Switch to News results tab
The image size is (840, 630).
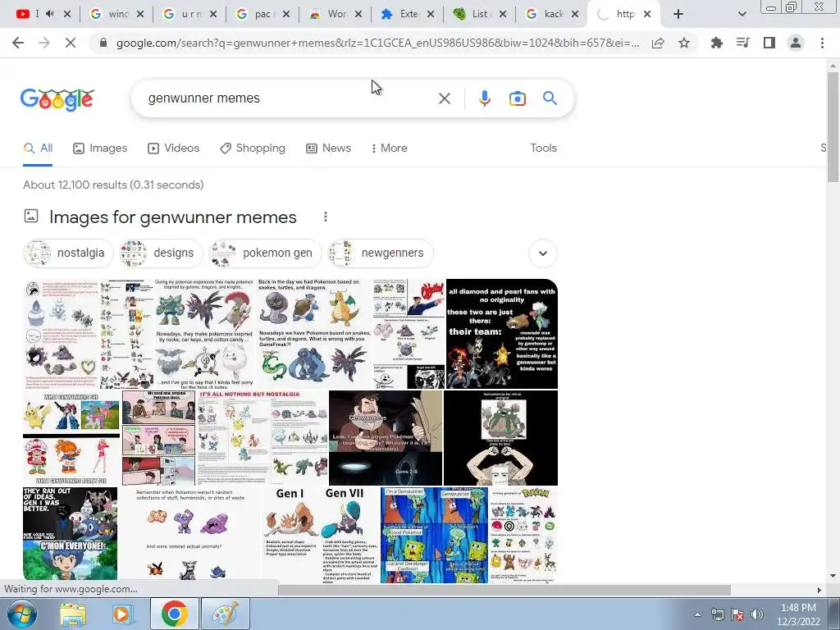(328, 148)
